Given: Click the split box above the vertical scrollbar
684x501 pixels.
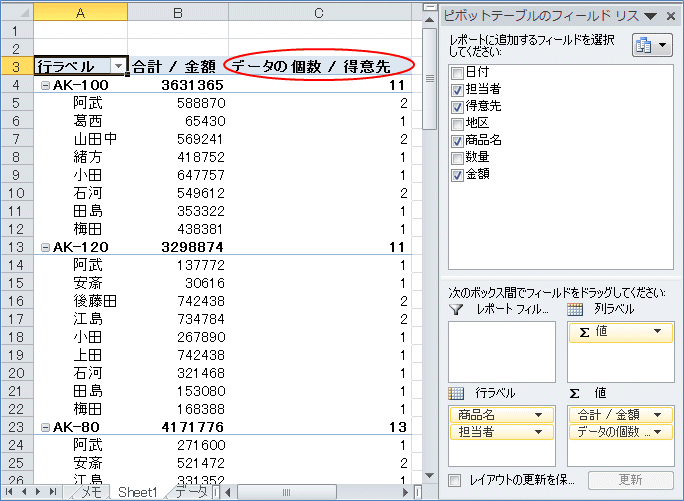Looking at the screenshot, I should (x=430, y=7).
